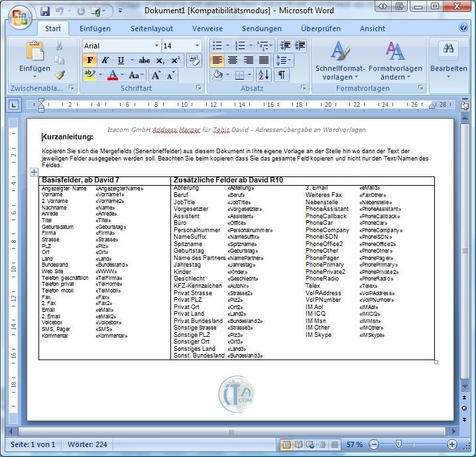Screen dimensions: 476x457
Task: Sort text with the A-Z sort icon
Action: click(x=263, y=75)
